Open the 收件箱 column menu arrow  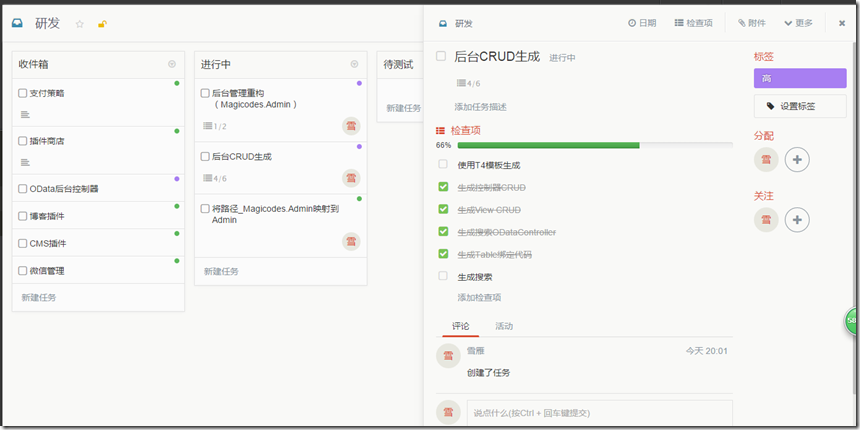coord(172,64)
